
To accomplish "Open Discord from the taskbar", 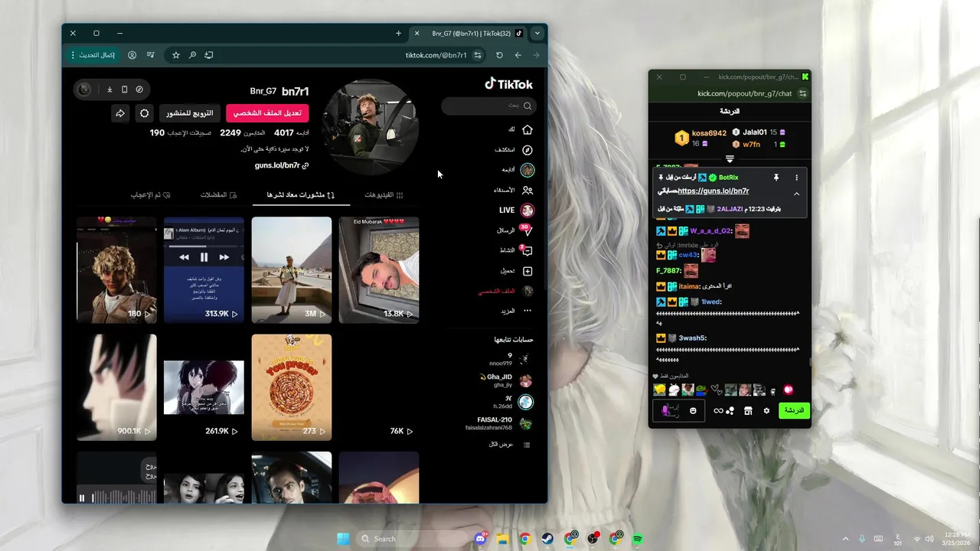I will [480, 539].
